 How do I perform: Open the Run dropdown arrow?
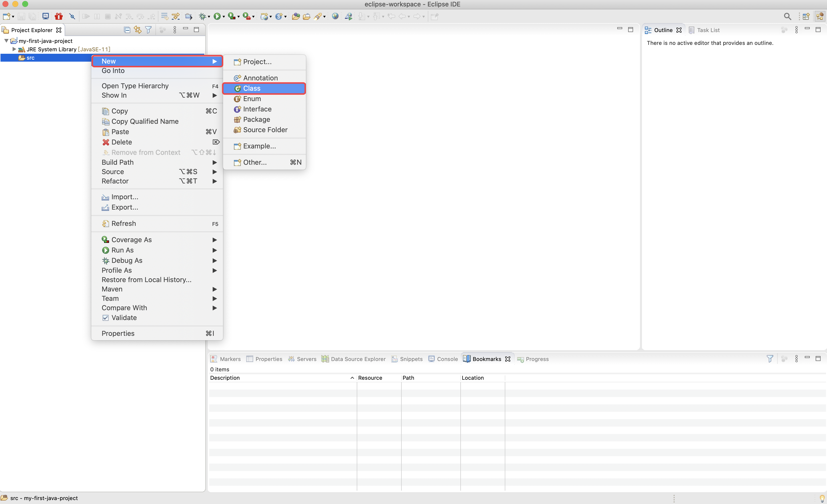click(224, 17)
